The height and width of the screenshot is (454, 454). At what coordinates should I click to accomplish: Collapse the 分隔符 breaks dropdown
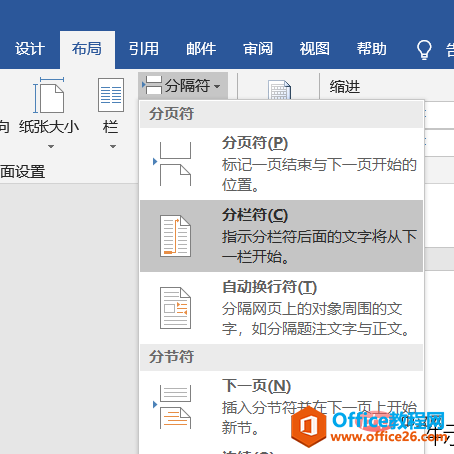[183, 86]
